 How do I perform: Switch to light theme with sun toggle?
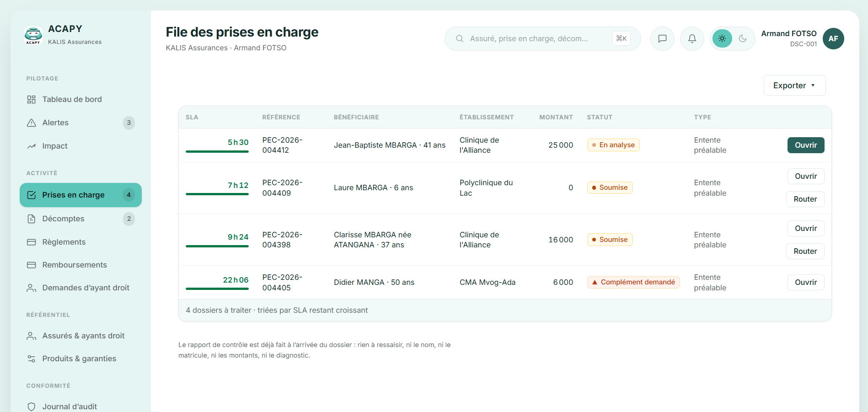pos(722,38)
